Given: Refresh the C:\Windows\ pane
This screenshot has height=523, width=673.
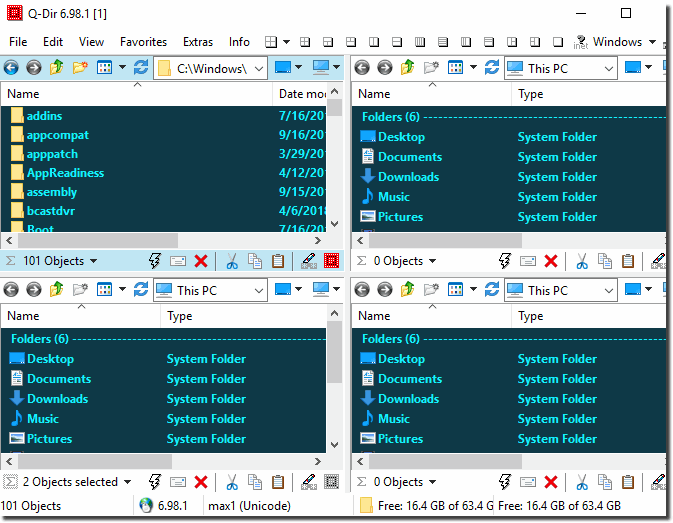Looking at the screenshot, I should (141, 67).
